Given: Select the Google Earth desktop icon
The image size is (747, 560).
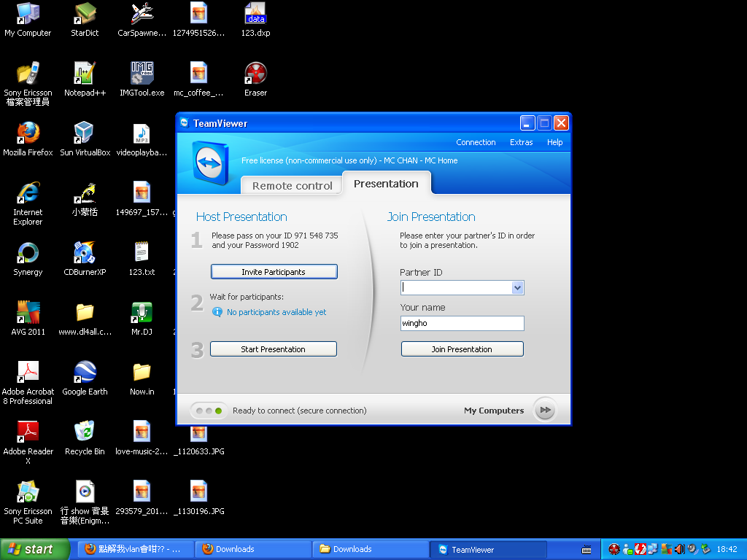Looking at the screenshot, I should pos(85,373).
